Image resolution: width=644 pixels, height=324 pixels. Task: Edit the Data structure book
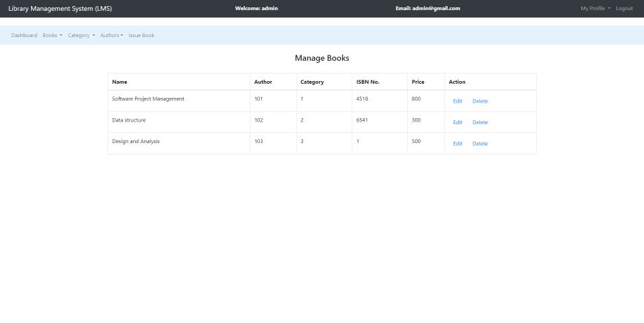pyautogui.click(x=458, y=122)
